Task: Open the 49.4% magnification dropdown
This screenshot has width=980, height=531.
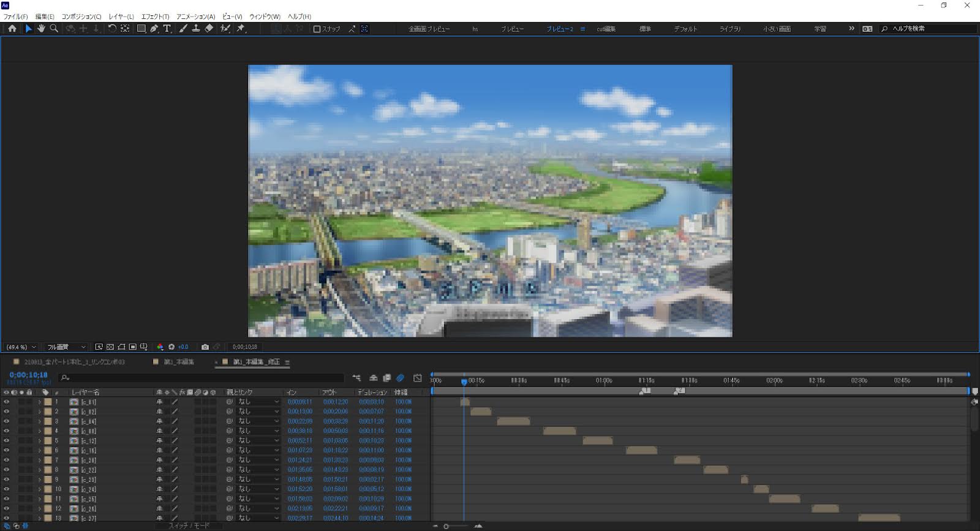Action: [x=21, y=347]
